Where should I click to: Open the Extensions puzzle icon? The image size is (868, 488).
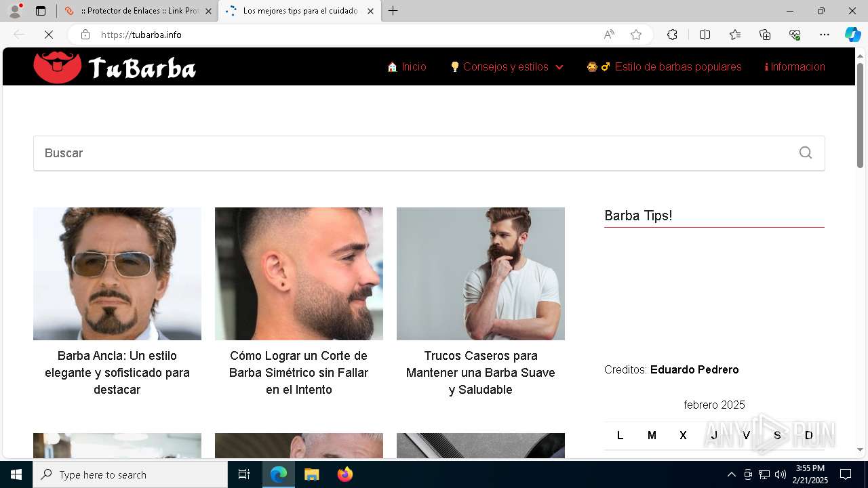[x=672, y=35]
